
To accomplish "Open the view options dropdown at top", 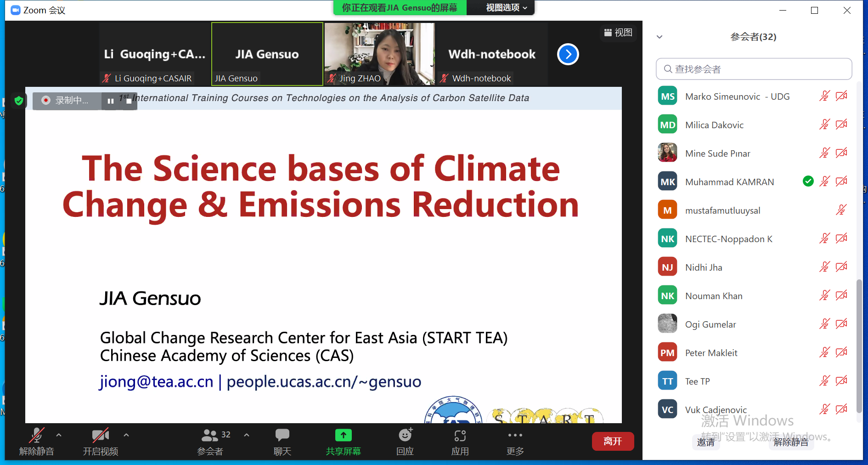I will tap(507, 8).
